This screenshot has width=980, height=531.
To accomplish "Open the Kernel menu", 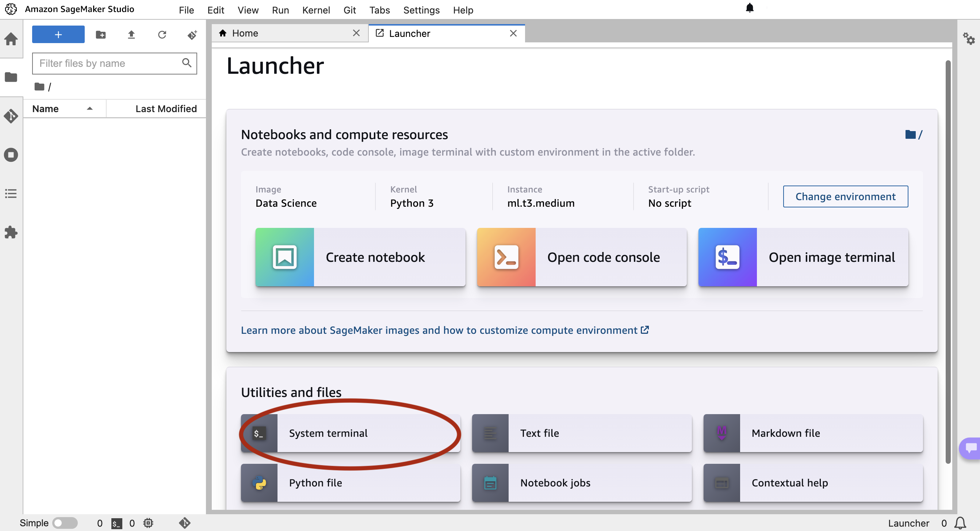I will pos(316,10).
